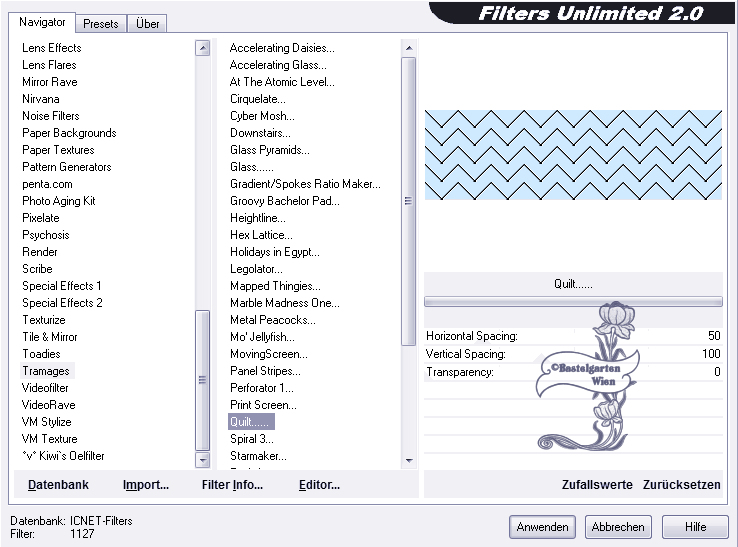The image size is (738, 547).
Task: Select the Videofilter category
Action: [45, 388]
